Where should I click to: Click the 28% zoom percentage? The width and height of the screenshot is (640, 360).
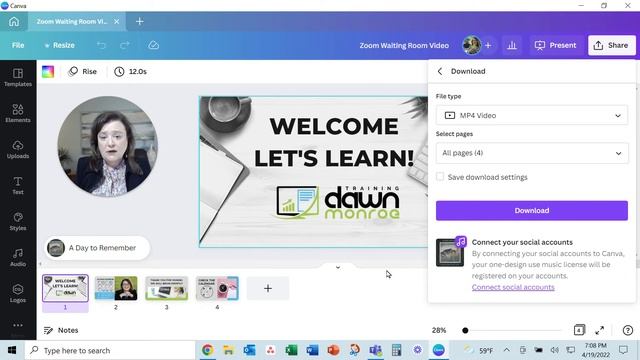pos(439,330)
